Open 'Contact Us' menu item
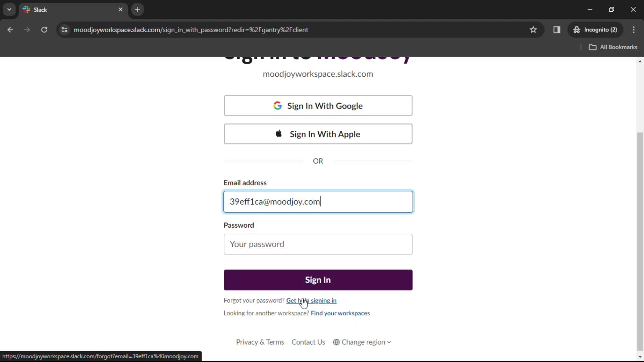Viewport: 644px width, 362px height. [308, 342]
